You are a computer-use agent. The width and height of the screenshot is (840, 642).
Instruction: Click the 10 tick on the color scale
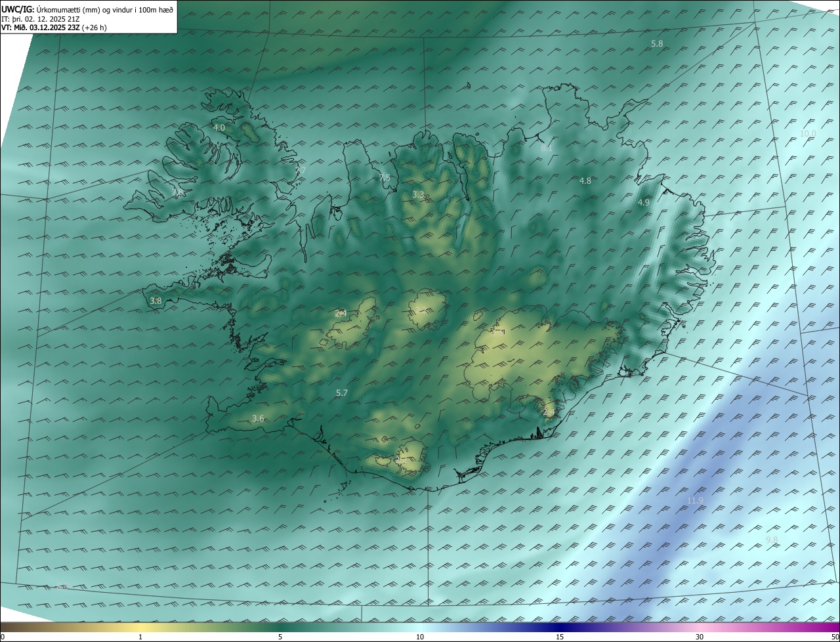[420, 637]
